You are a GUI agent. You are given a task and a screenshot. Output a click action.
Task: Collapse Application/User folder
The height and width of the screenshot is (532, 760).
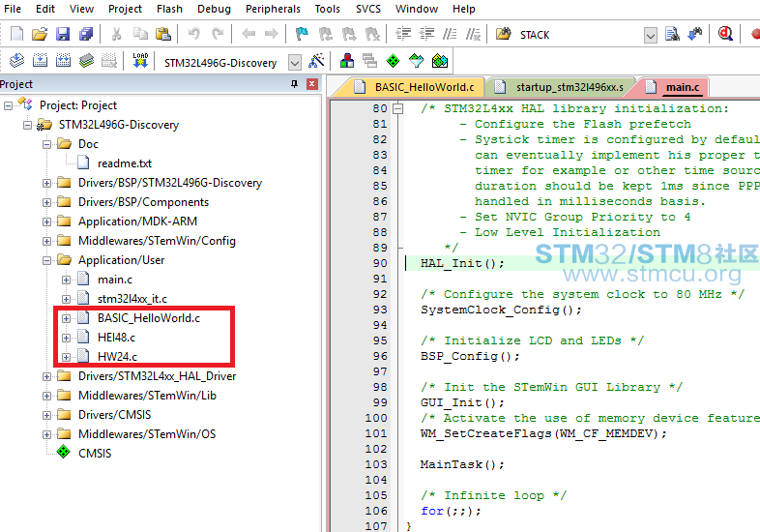coord(47,260)
